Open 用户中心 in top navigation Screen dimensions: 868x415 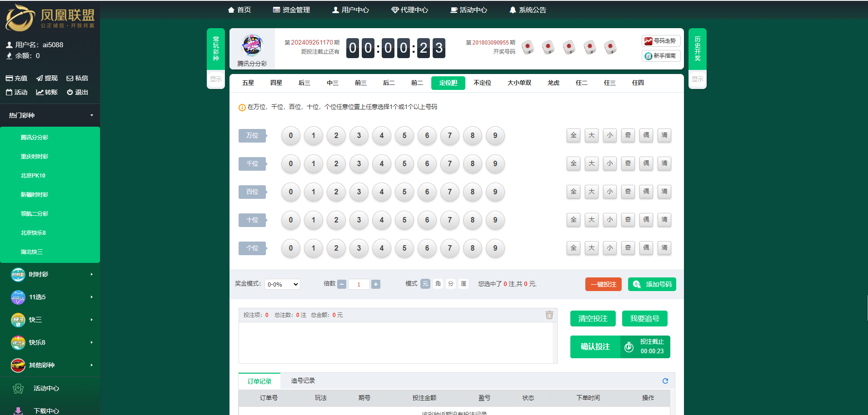pos(350,10)
